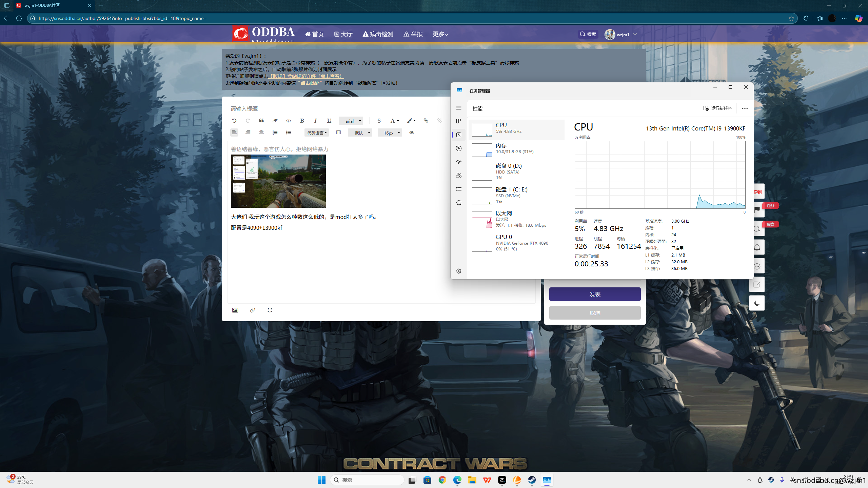Open Task Manager Processes tab icon
The height and width of the screenshot is (488, 868).
[459, 121]
